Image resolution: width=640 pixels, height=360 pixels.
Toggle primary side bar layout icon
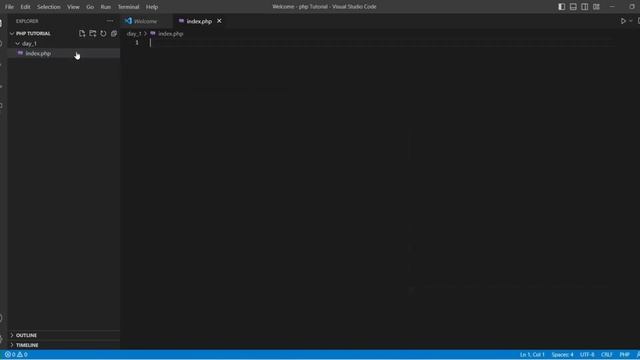pos(562,7)
